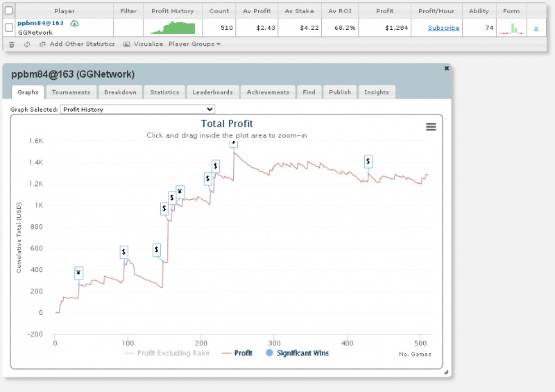Open the chart hamburger menu

click(431, 126)
